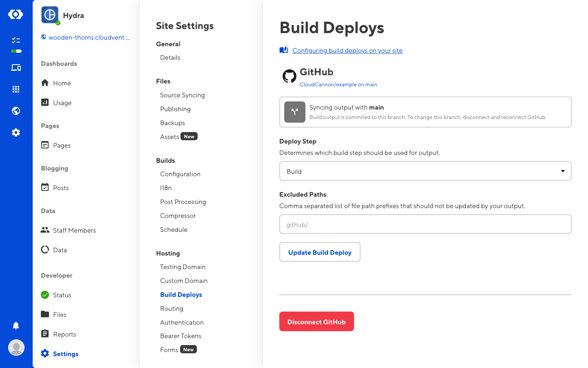Click the Staff Members people icon
Viewport: 588px width, 368px height.
[45, 230]
